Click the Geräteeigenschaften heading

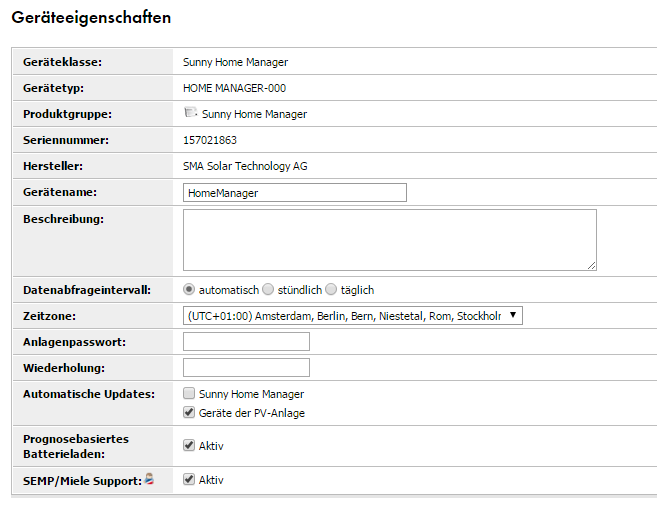tap(91, 18)
